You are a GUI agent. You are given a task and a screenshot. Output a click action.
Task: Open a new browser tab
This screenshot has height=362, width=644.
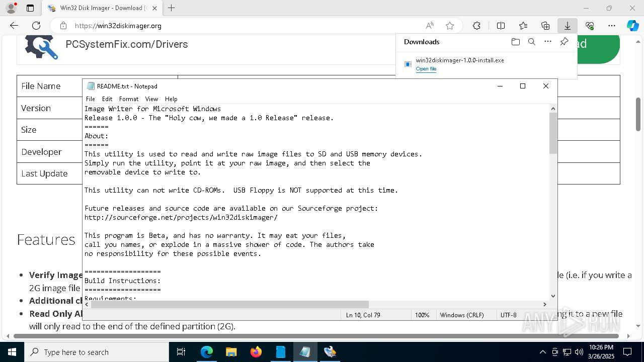point(172,8)
